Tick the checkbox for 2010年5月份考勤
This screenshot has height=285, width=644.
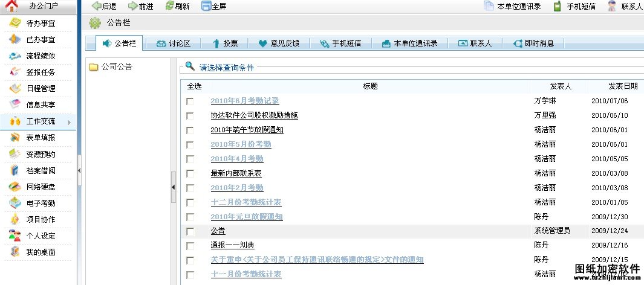[190, 145]
